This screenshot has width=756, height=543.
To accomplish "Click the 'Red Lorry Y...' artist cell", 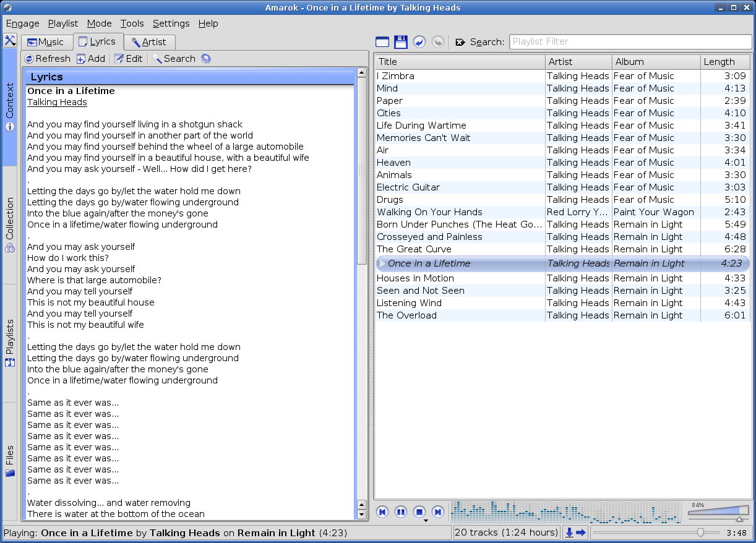I will (x=578, y=212).
